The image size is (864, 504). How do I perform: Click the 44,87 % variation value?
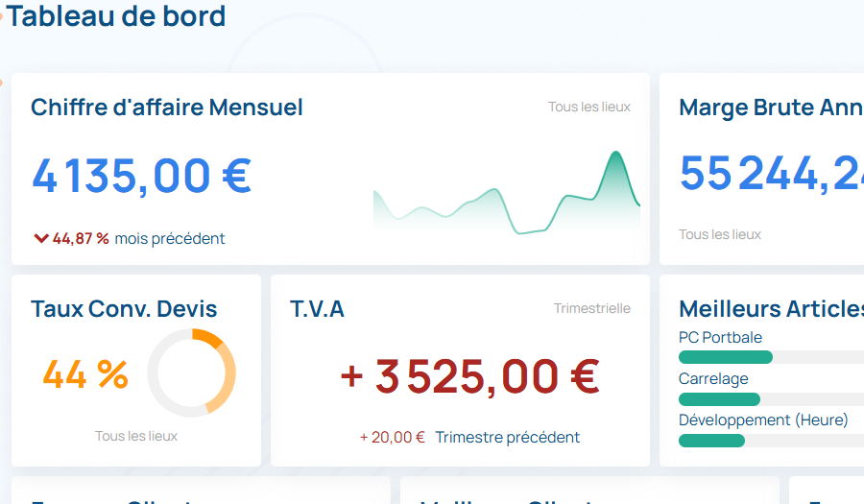tap(81, 238)
